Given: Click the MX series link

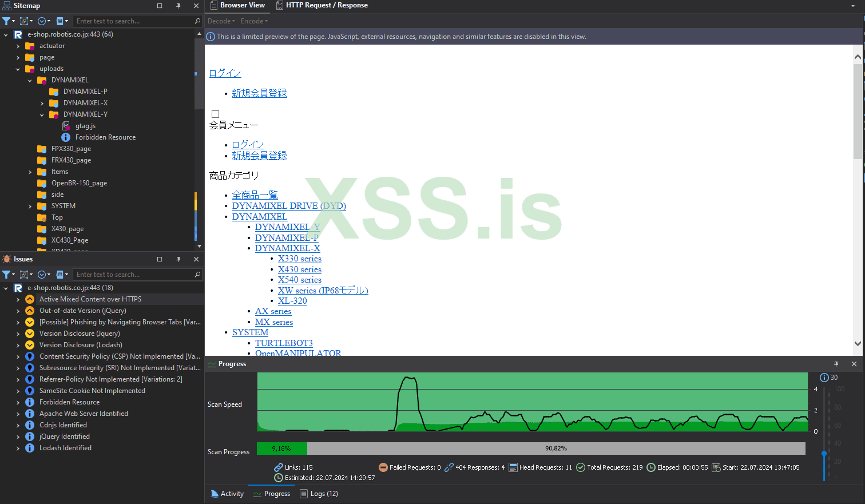Looking at the screenshot, I should click(x=274, y=322).
